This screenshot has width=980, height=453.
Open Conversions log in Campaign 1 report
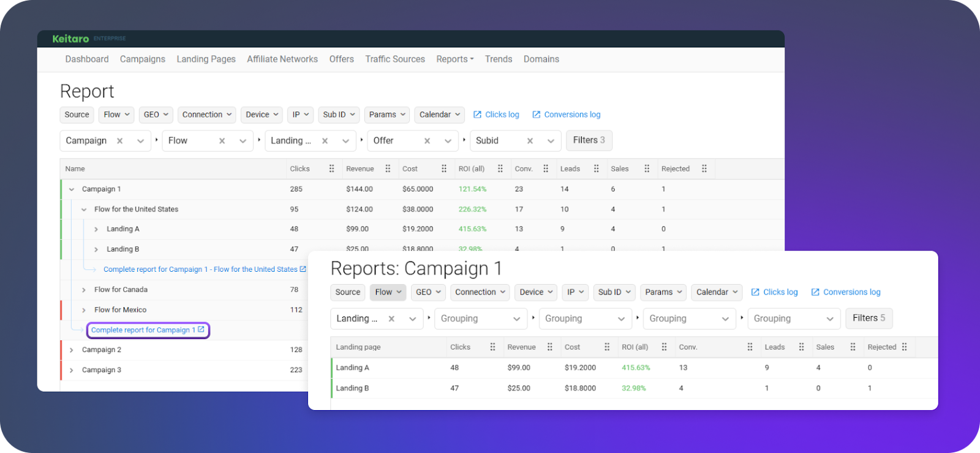click(846, 292)
